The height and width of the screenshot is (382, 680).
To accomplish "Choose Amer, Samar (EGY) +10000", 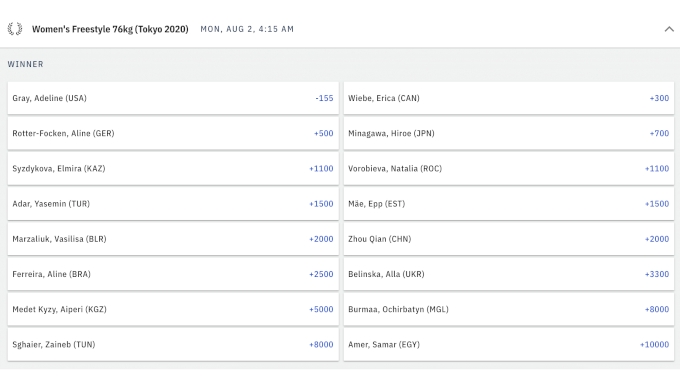I will coord(509,344).
